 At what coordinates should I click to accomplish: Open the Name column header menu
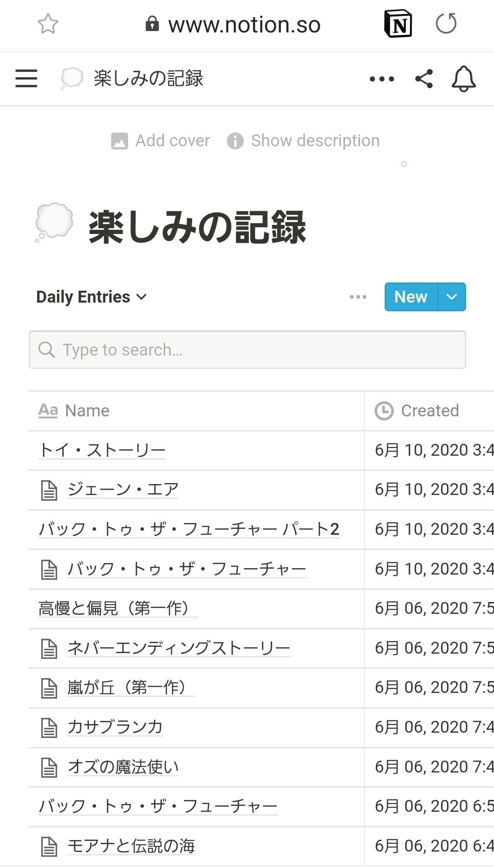(197, 411)
